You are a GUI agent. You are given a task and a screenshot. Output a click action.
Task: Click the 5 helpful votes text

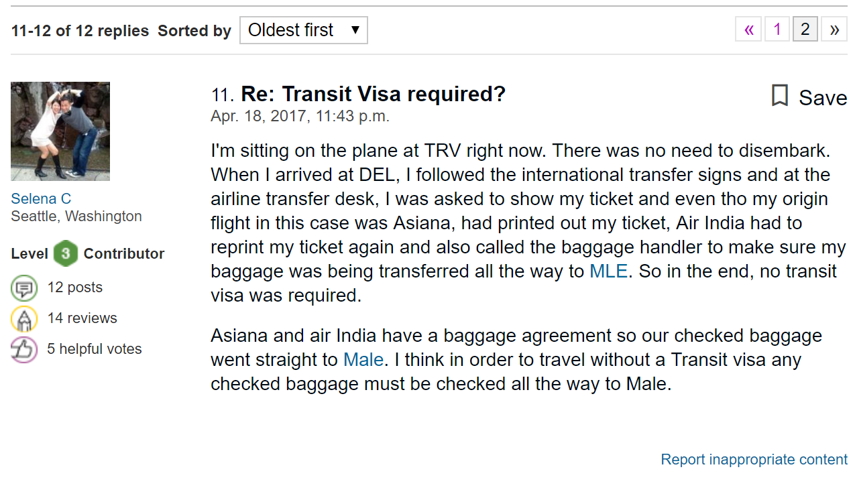[x=95, y=349]
